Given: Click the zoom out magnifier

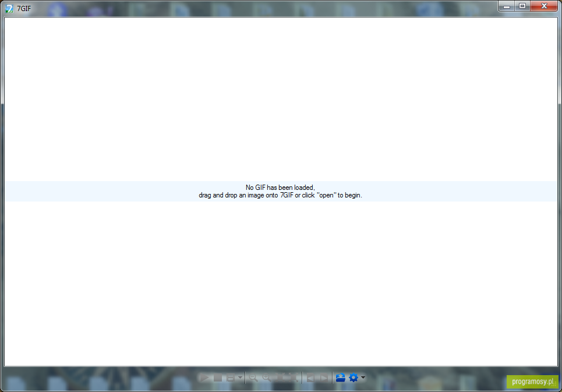Looking at the screenshot, I should point(253,377).
